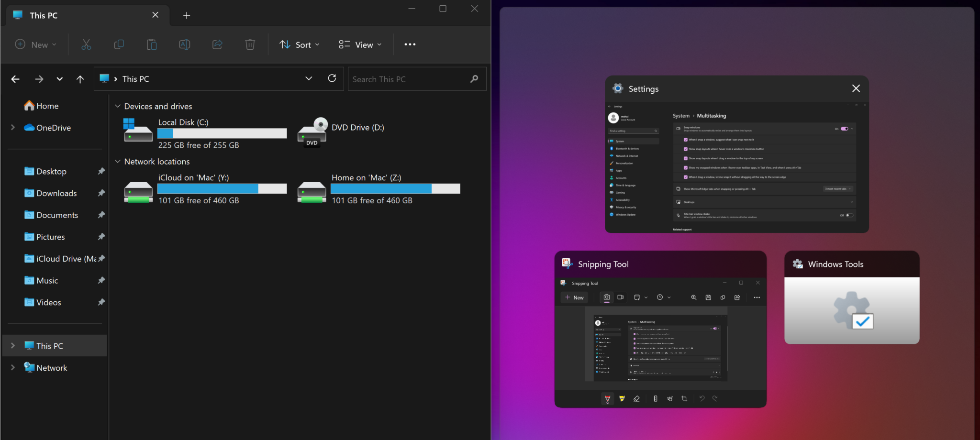Select the crop tool in Snipping Tool
Image resolution: width=980 pixels, height=440 pixels.
pyautogui.click(x=684, y=398)
